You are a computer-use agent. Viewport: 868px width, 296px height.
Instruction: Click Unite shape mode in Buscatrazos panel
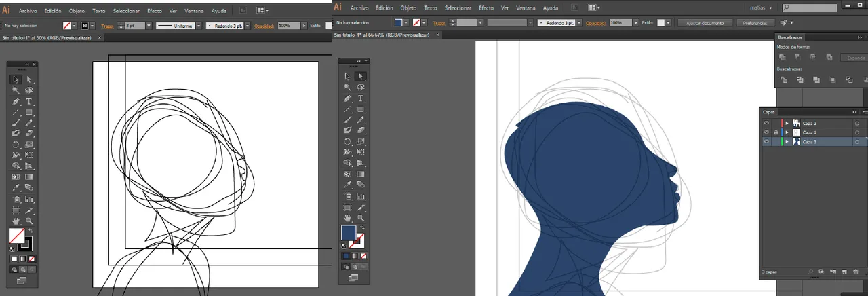coord(783,57)
